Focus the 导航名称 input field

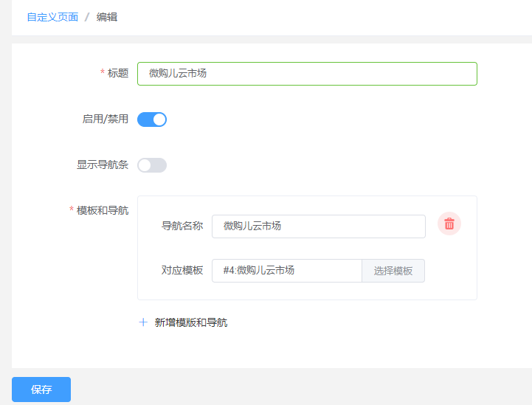(x=319, y=226)
